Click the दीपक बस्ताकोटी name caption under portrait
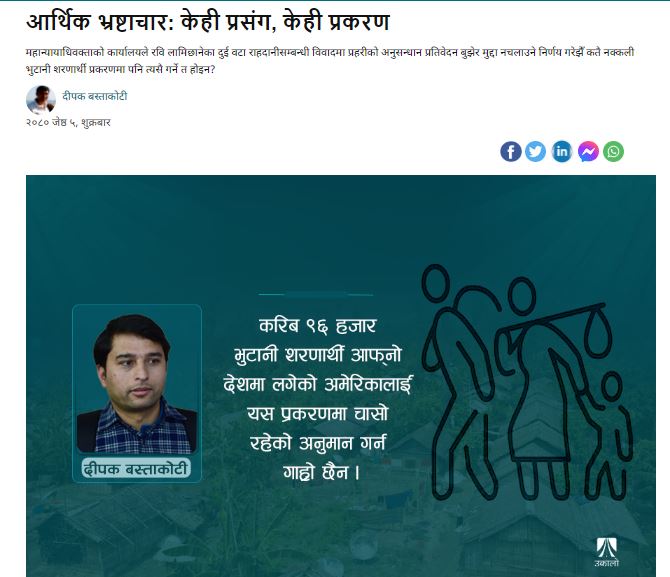Viewport: 670px width, 577px height. click(136, 469)
